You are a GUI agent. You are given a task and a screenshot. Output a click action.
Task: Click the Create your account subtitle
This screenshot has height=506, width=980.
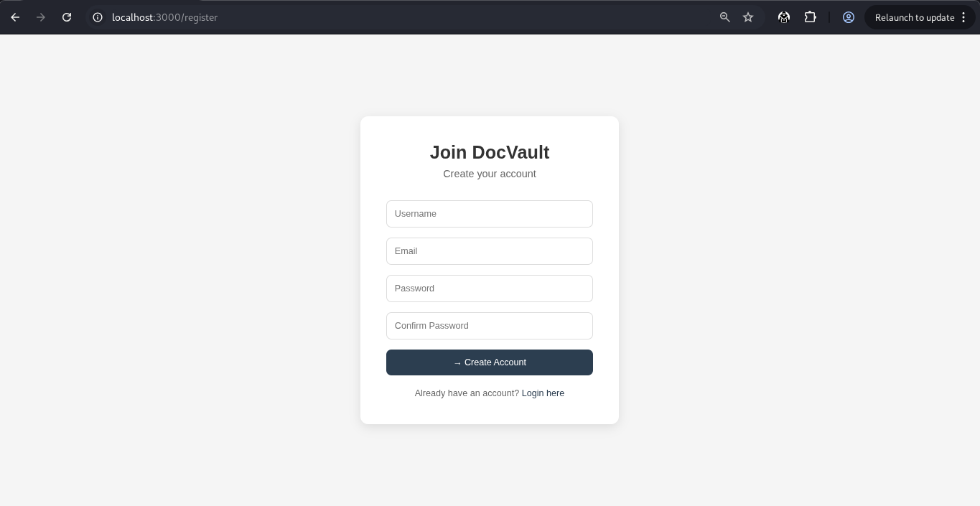point(490,174)
